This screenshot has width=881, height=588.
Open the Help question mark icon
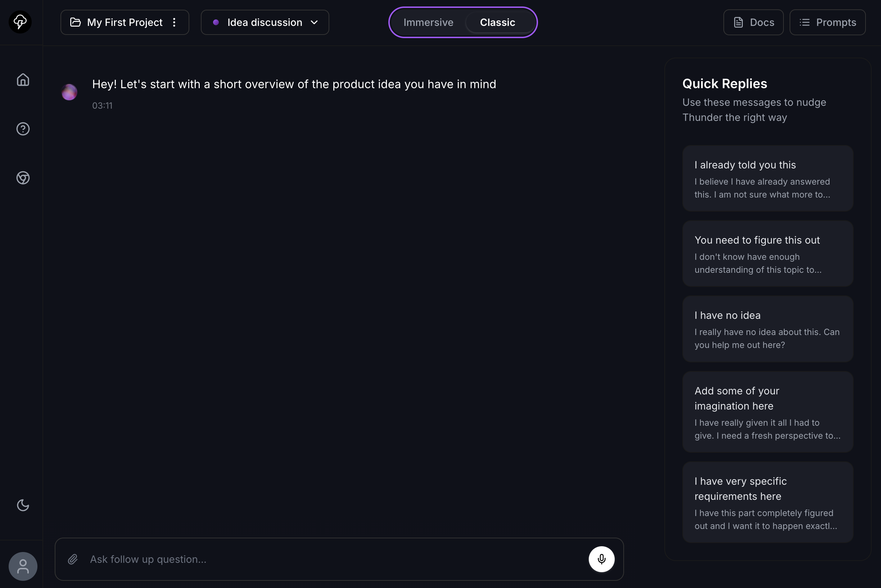pyautogui.click(x=23, y=129)
